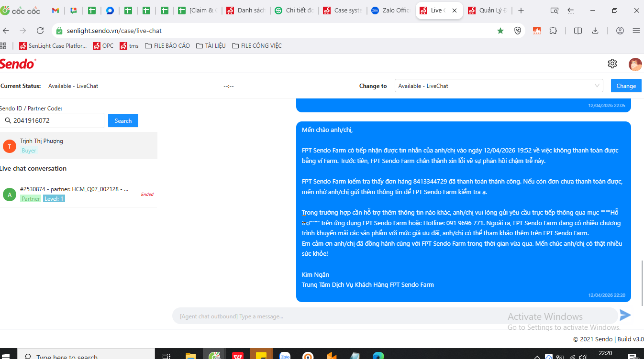Viewport: 644px width, 359px height.
Task: Open the browser profile account icon
Action: click(620, 31)
